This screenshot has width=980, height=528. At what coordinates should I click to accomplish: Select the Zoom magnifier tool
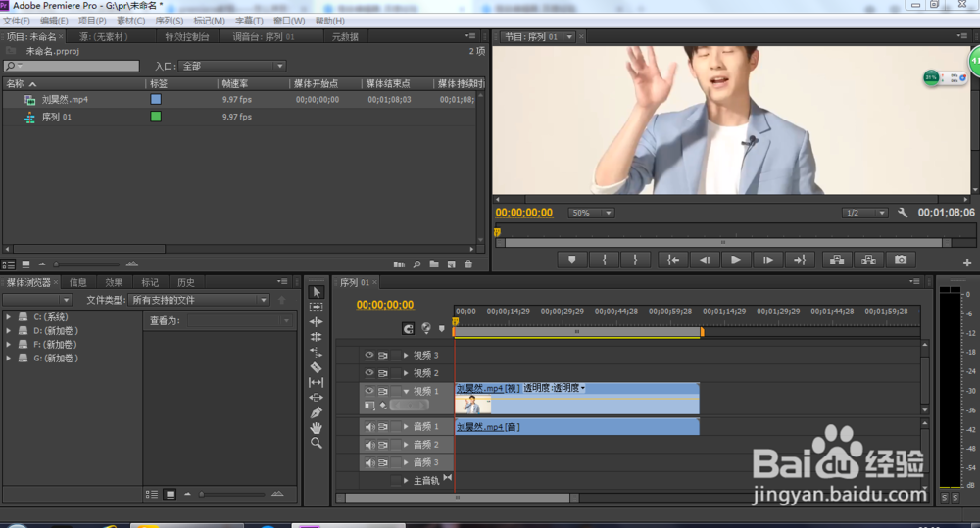(317, 443)
